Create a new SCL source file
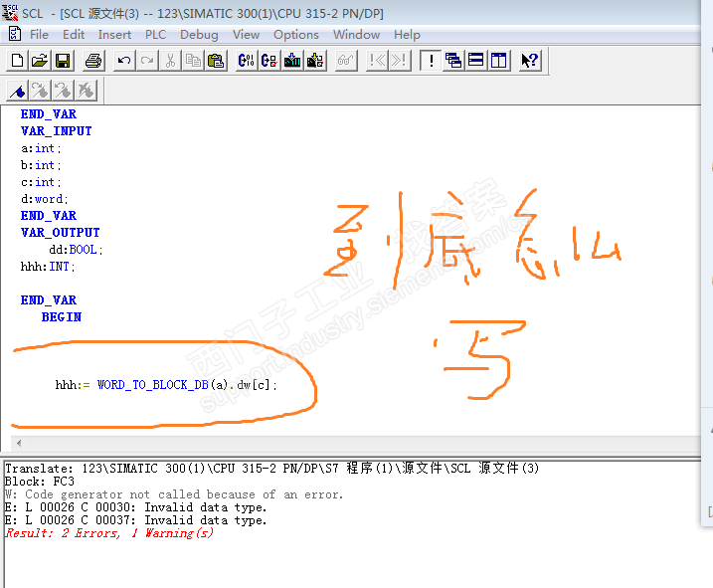Screen dimensions: 713x588 (17, 60)
